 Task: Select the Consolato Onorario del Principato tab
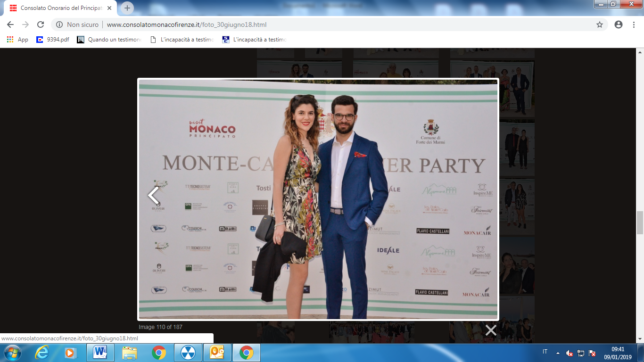tap(60, 8)
